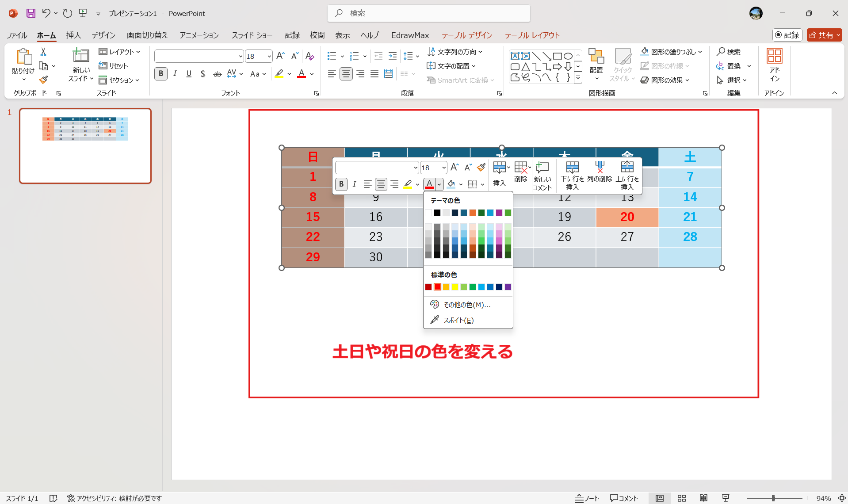Screen dimensions: 848x504
Task: Open the ribbon font size dropdown
Action: 269,56
